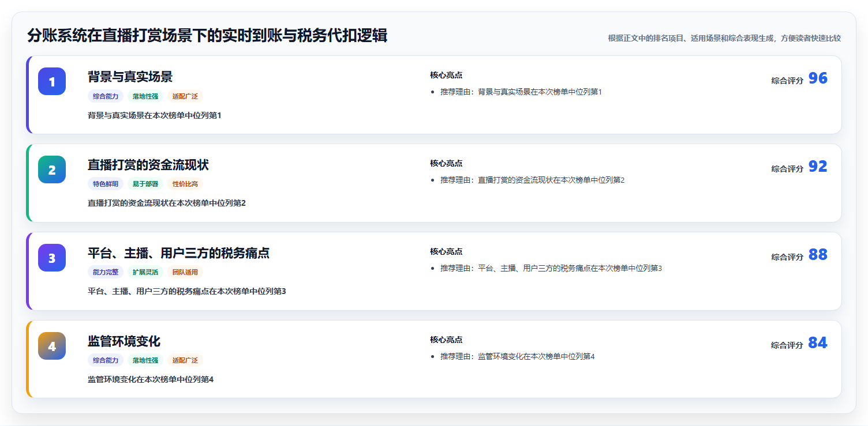Click the description 监管环境变化在本次榜单中位列第4

point(151,380)
